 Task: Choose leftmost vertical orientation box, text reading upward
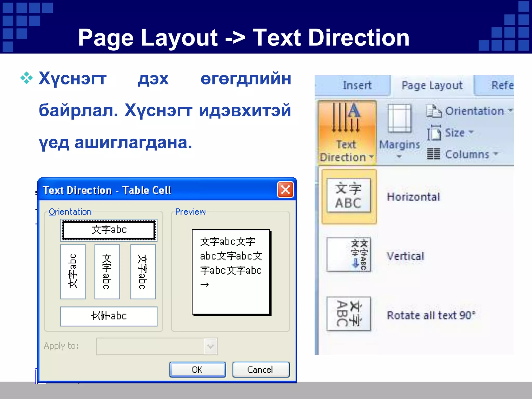[x=73, y=272]
